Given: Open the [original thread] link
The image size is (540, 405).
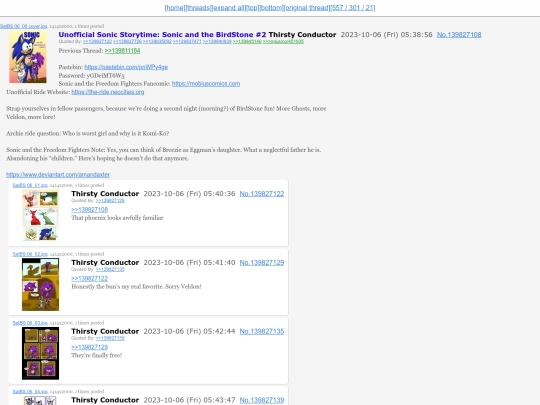Looking at the screenshot, I should pyautogui.click(x=307, y=8).
